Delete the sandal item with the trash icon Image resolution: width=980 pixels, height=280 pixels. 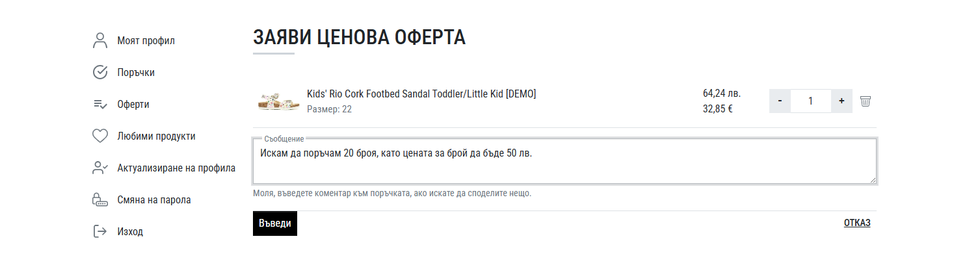click(865, 101)
